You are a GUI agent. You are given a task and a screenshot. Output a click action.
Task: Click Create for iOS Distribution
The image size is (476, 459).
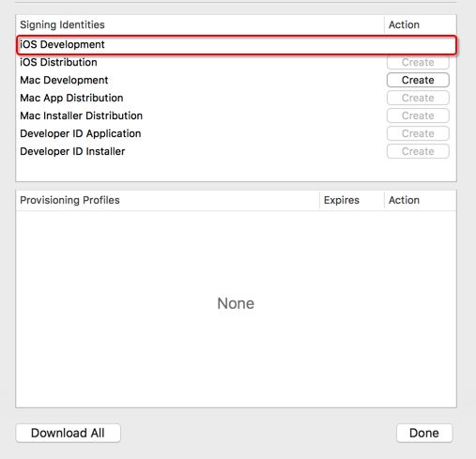[418, 62]
